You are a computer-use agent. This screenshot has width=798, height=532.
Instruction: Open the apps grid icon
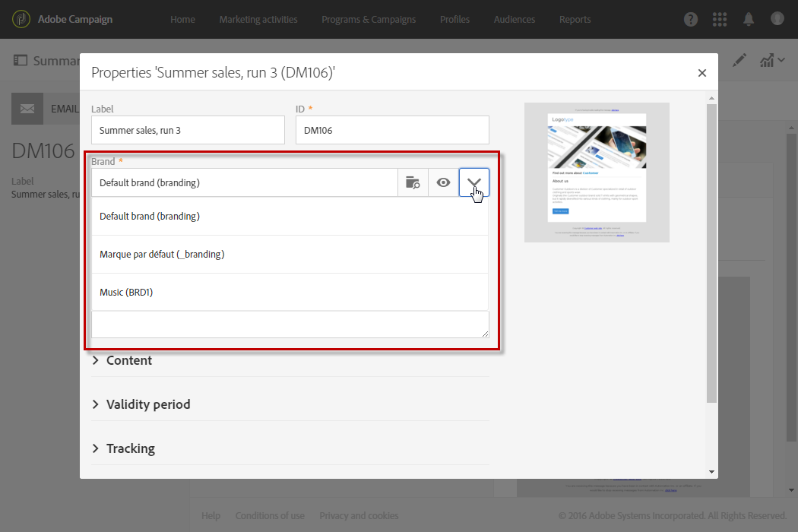point(720,19)
